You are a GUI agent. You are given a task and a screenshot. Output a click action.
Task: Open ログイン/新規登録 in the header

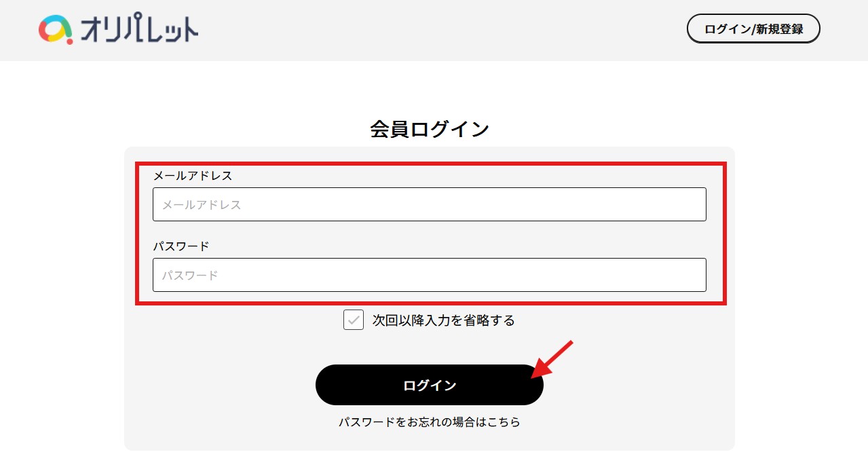(x=753, y=29)
